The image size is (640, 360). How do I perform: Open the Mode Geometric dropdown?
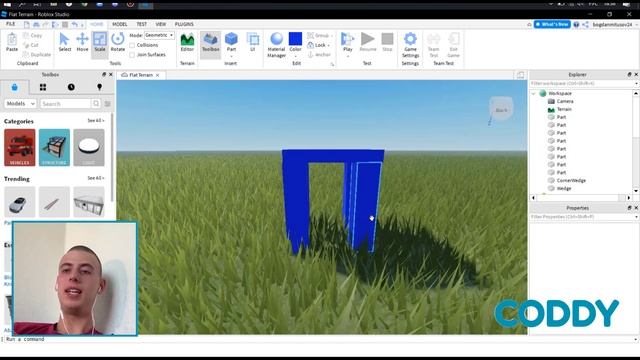(159, 36)
